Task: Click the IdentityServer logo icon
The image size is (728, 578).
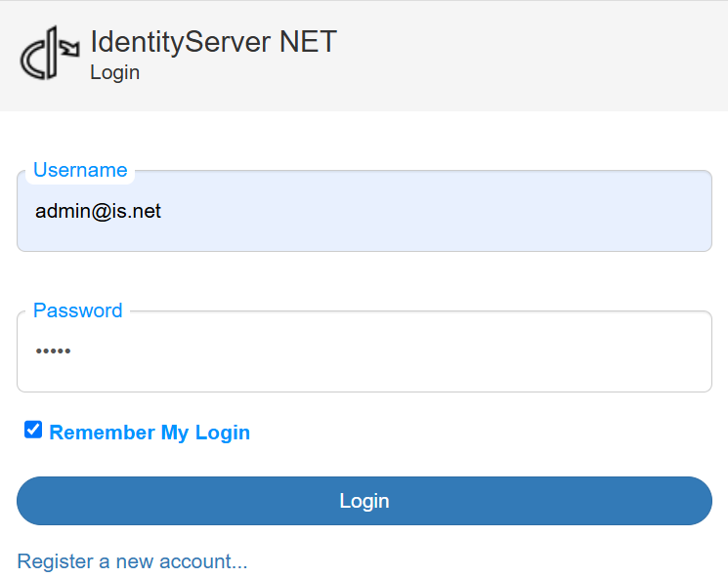Action: 50,53
